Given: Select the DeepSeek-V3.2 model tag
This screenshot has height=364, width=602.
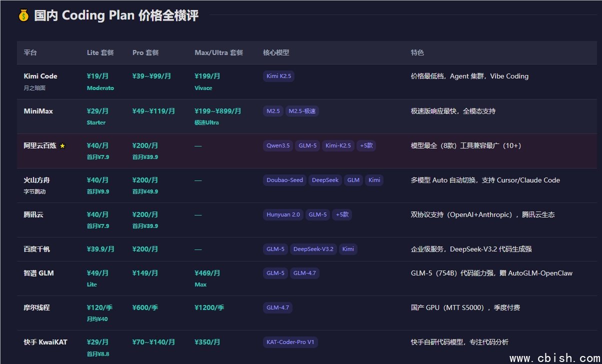Looking at the screenshot, I should [313, 249].
